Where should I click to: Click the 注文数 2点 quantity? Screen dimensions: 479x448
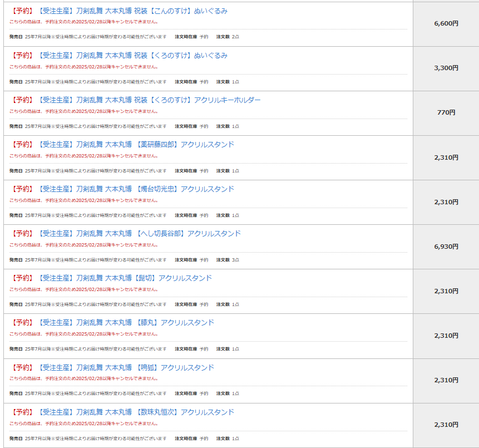click(x=228, y=37)
